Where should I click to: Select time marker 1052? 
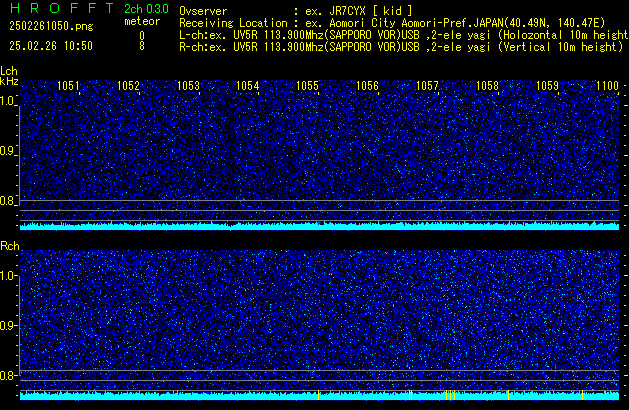coord(128,86)
